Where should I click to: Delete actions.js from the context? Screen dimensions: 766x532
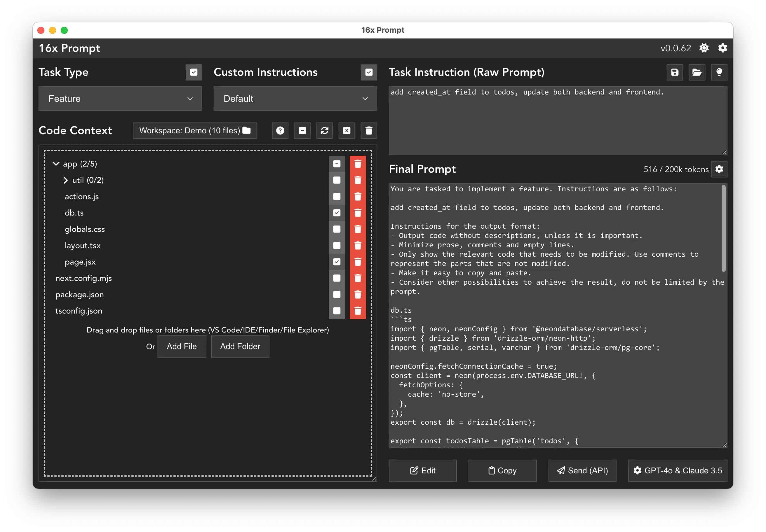[358, 196]
